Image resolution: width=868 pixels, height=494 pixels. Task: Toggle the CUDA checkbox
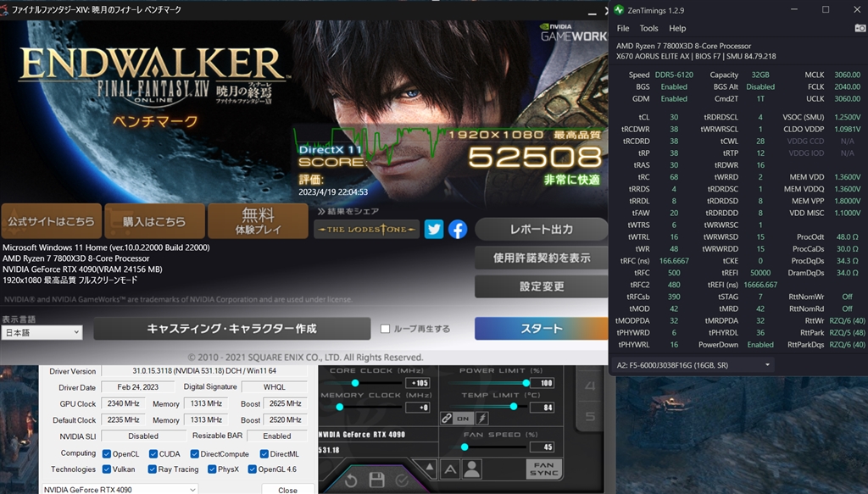click(x=153, y=453)
